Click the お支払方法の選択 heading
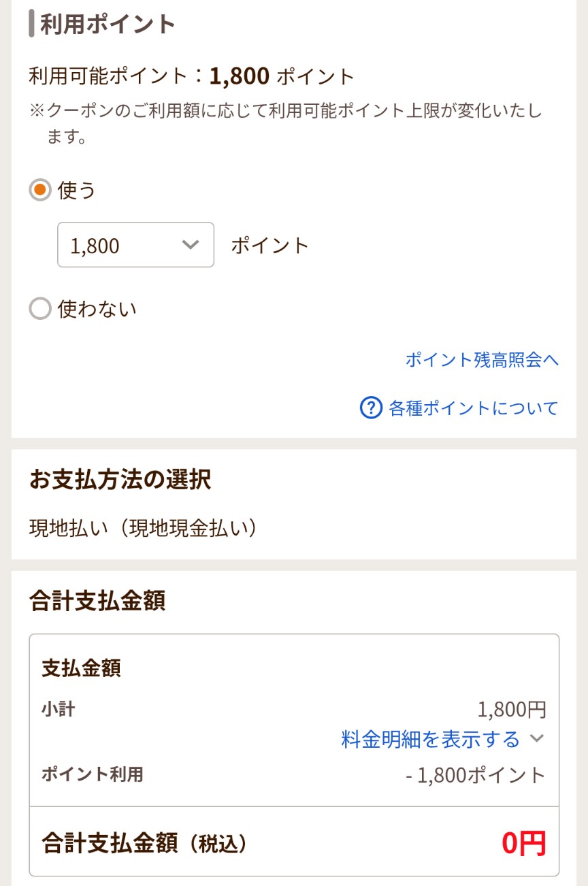This screenshot has height=886, width=588. [x=120, y=480]
